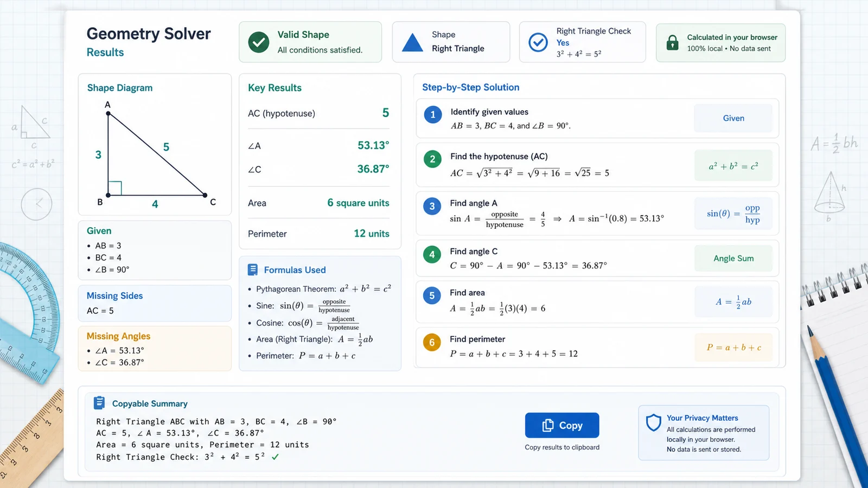Click the Area value 6 square units
Image resolution: width=868 pixels, height=488 pixels.
[358, 203]
